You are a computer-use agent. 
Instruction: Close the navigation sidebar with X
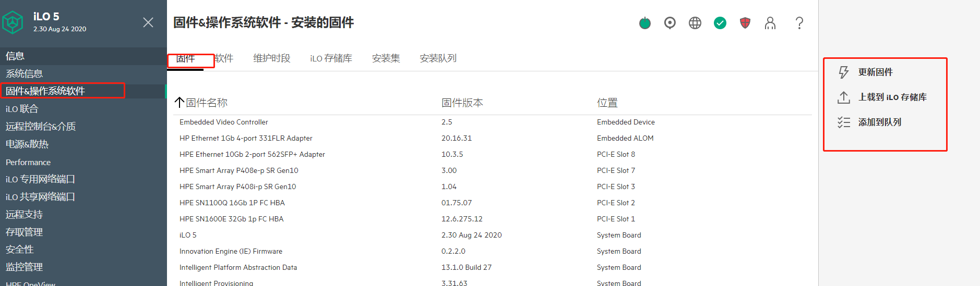[x=148, y=22]
